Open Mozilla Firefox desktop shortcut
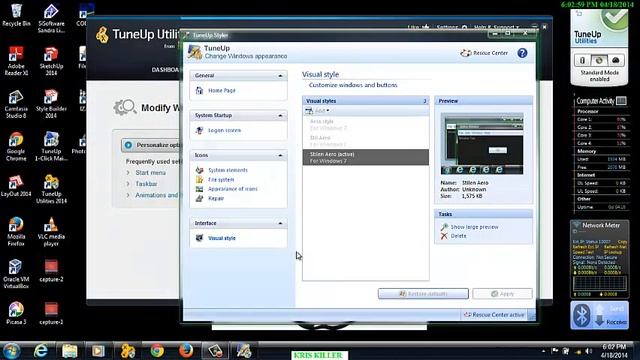The height and width of the screenshot is (360, 640). click(16, 231)
